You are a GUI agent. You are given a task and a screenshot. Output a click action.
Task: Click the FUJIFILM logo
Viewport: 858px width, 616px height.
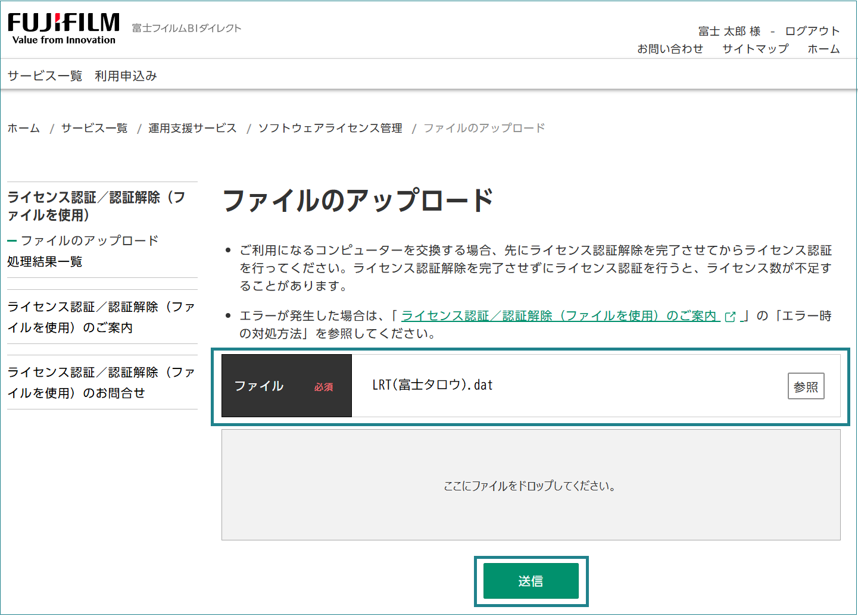tap(63, 28)
